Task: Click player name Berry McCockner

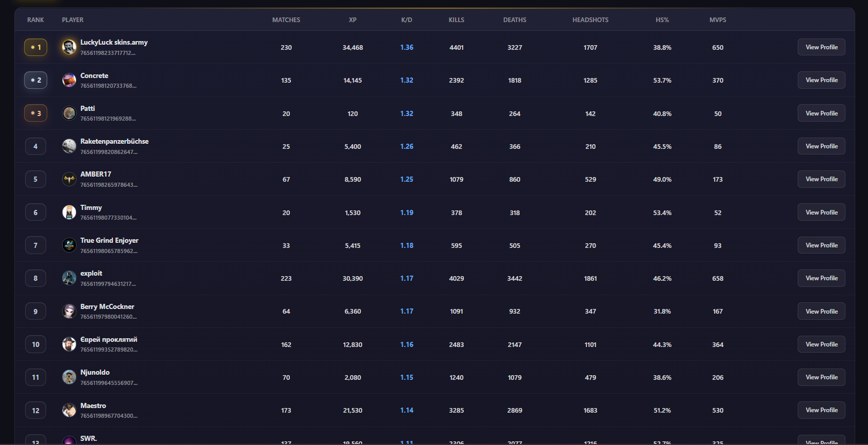Action: (x=107, y=306)
